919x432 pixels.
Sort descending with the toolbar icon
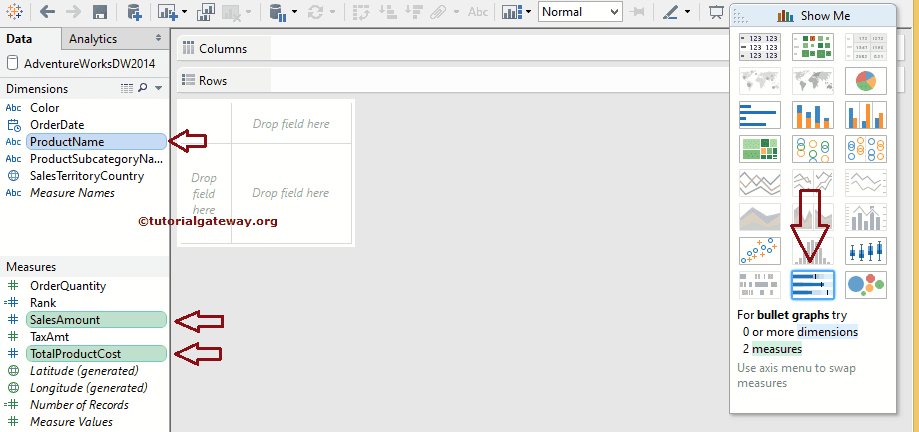pyautogui.click(x=414, y=12)
